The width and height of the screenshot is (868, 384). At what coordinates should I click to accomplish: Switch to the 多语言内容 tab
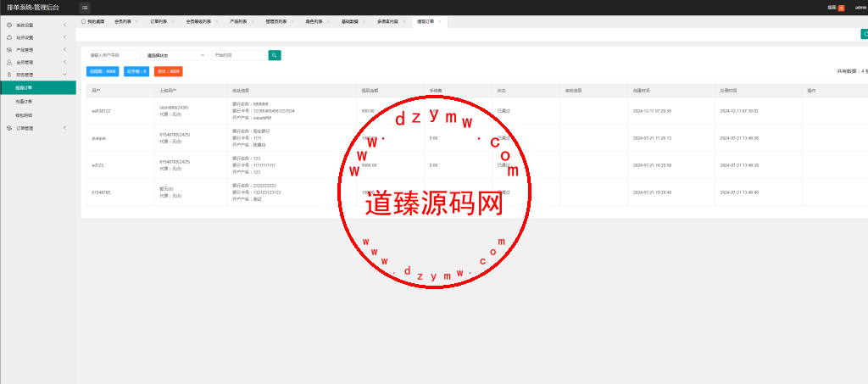(x=387, y=21)
